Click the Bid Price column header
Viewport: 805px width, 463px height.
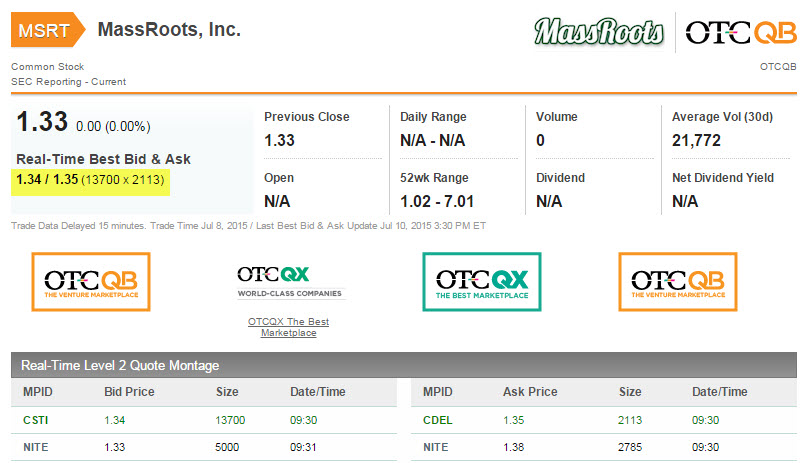(x=129, y=392)
